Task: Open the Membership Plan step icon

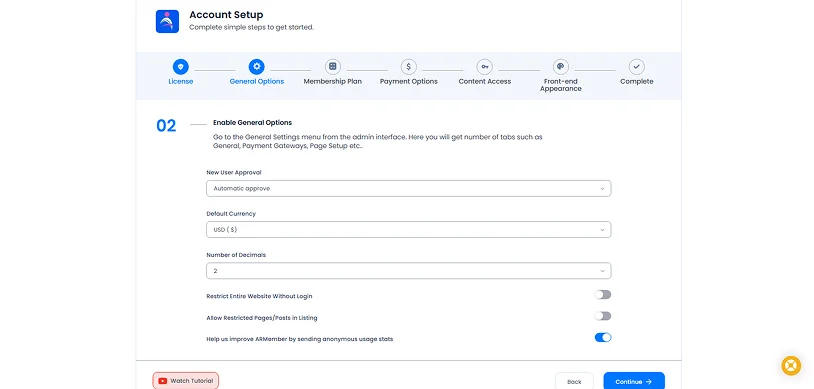Action: [333, 66]
